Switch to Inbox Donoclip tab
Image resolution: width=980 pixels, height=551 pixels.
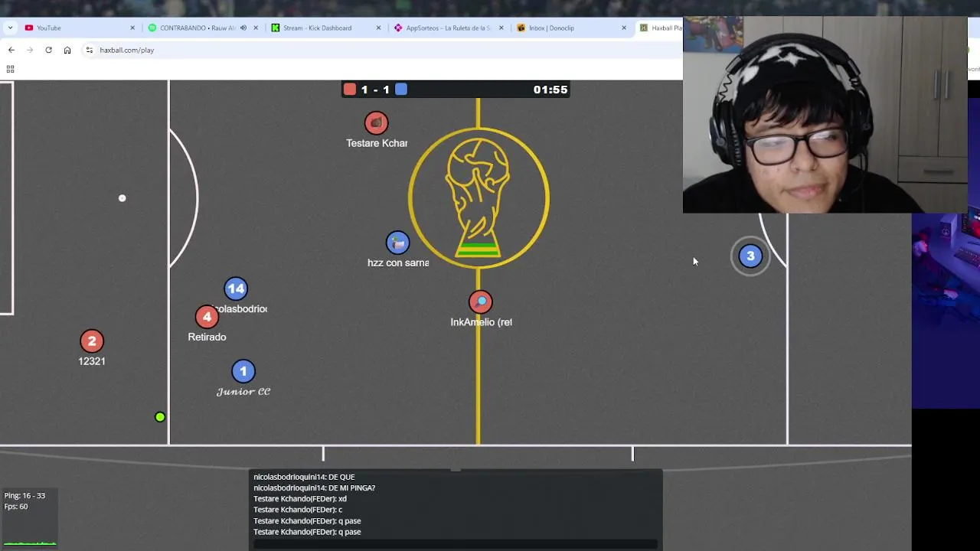tap(572, 28)
